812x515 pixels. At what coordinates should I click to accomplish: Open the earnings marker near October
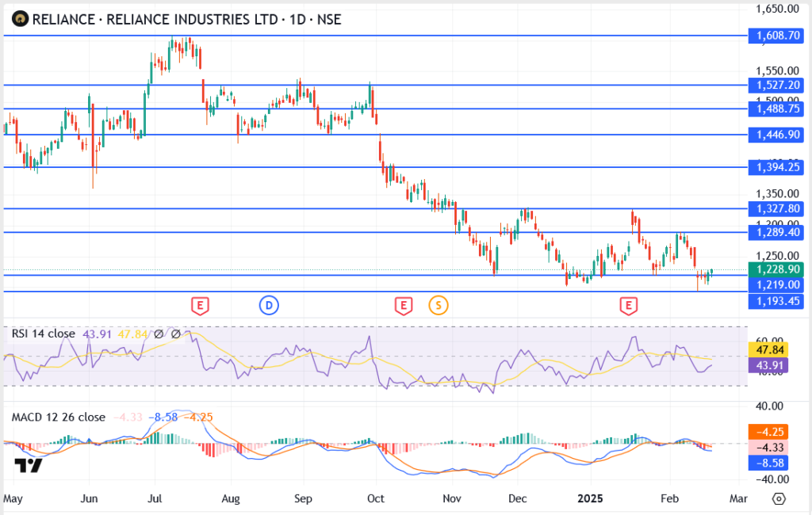coord(404,304)
